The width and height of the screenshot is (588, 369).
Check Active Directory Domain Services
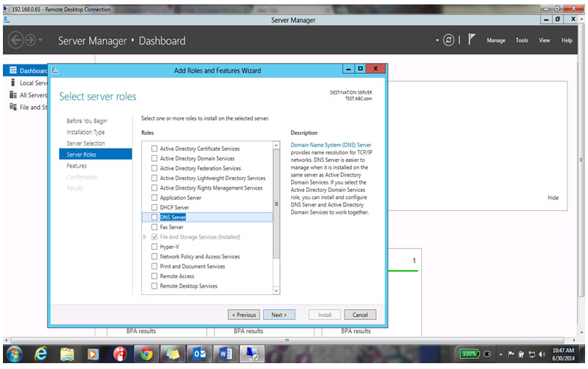click(x=154, y=158)
